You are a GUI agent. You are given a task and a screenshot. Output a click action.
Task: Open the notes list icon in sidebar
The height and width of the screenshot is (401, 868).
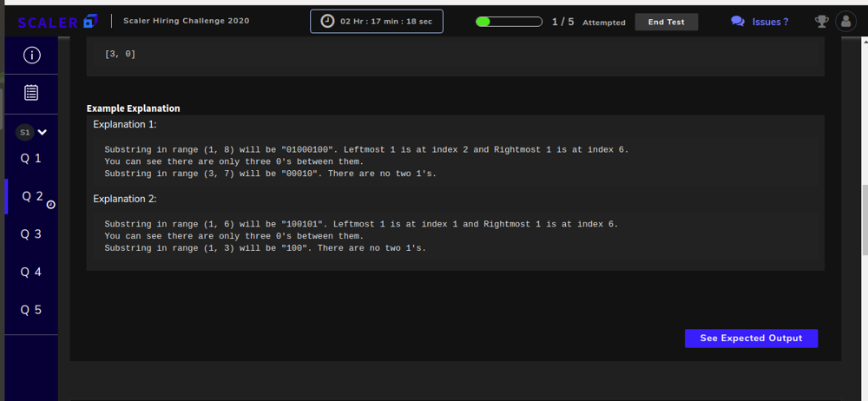pyautogui.click(x=31, y=93)
